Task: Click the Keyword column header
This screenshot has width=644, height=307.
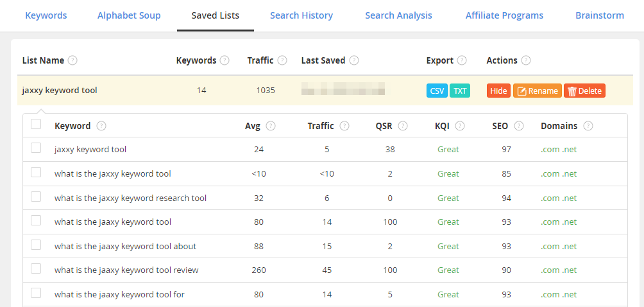Action: [x=72, y=126]
